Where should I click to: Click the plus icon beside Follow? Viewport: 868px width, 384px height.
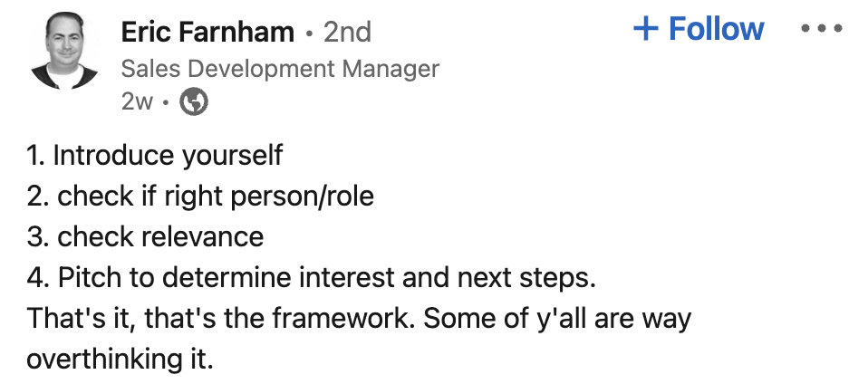[x=645, y=29]
